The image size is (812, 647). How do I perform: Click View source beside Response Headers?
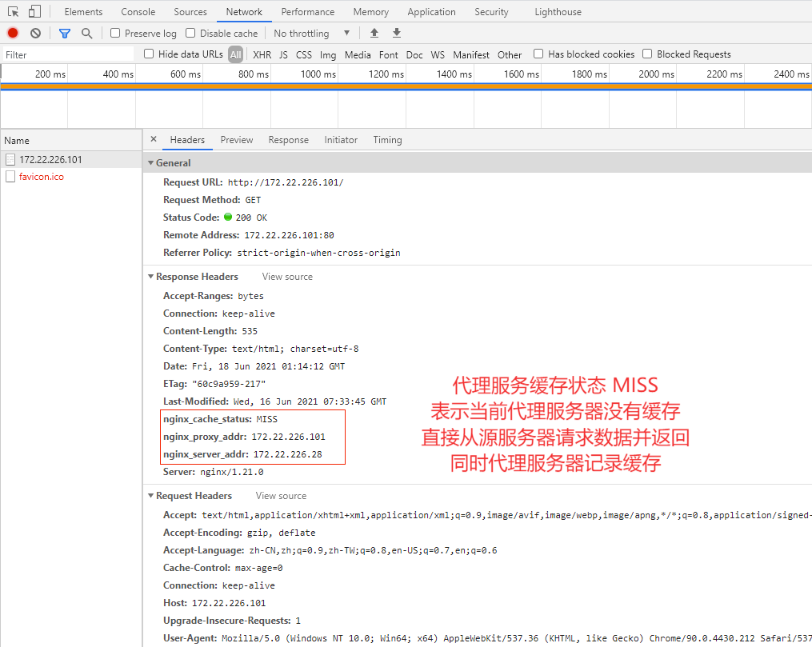287,277
